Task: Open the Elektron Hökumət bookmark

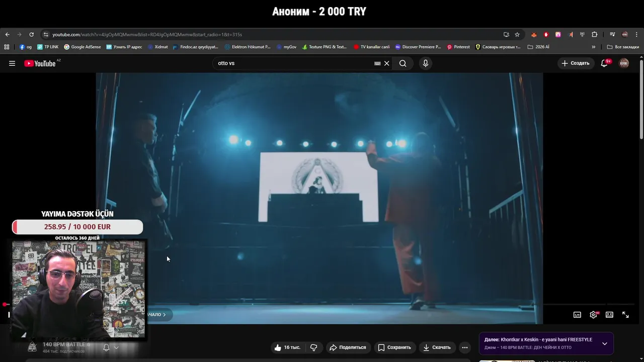Action: coord(248,47)
